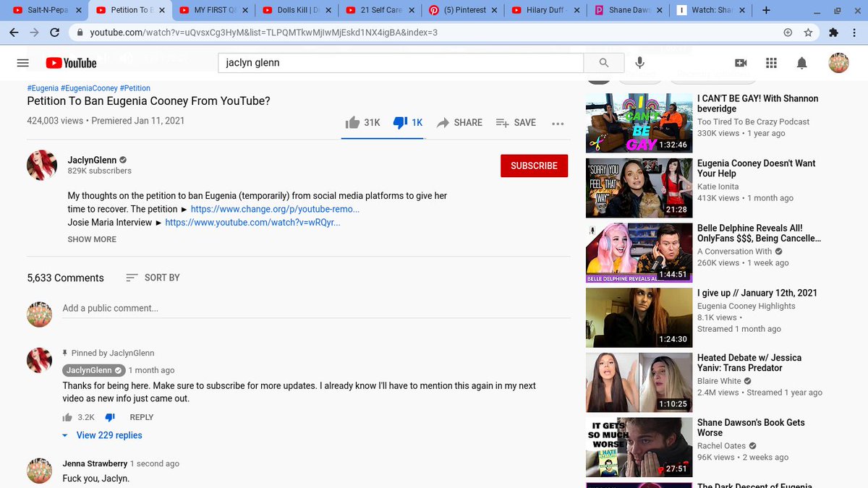The width and height of the screenshot is (868, 488).
Task: Click the #EugeniaCooney hashtag
Action: [89, 88]
